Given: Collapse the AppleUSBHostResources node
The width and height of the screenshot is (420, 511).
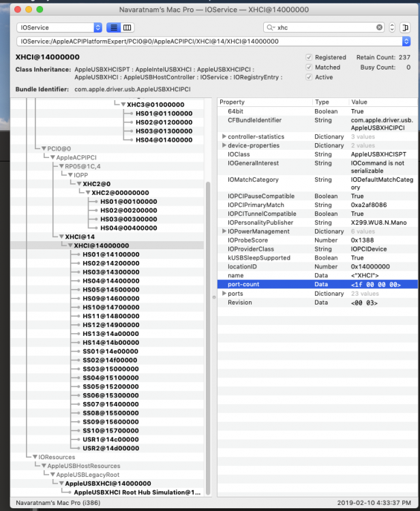Looking at the screenshot, I should (x=44, y=466).
